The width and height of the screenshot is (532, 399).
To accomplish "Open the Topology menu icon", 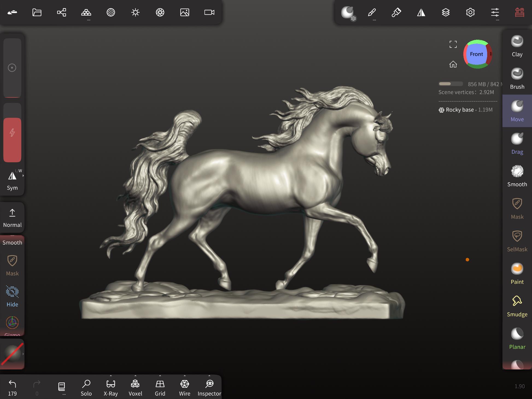I will pyautogui.click(x=86, y=13).
